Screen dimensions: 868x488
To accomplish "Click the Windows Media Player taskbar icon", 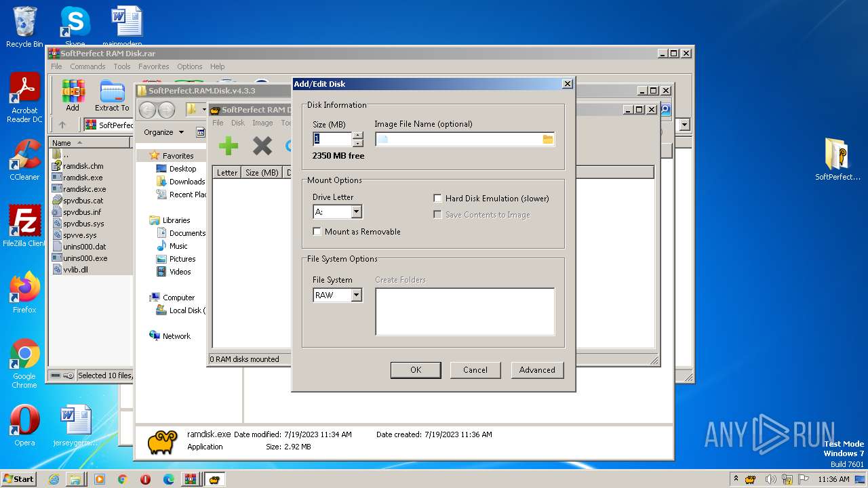I will 100,479.
